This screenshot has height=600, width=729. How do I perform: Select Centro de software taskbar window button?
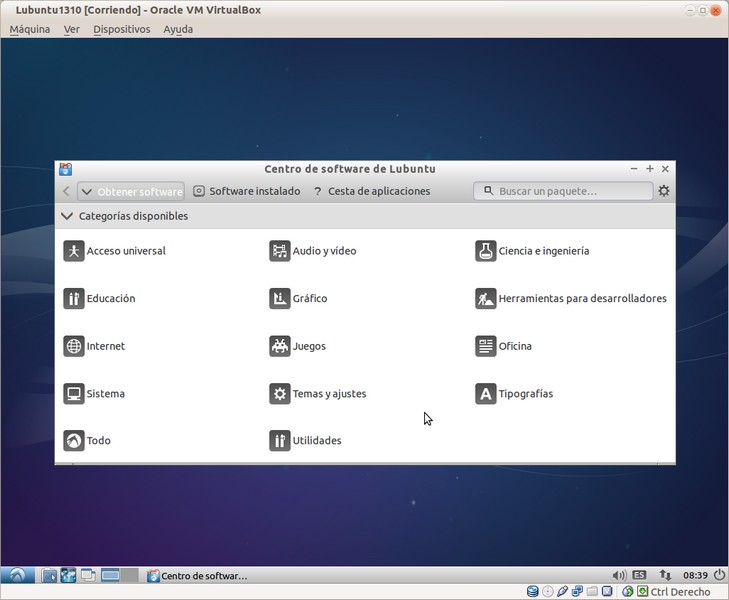tap(197, 576)
